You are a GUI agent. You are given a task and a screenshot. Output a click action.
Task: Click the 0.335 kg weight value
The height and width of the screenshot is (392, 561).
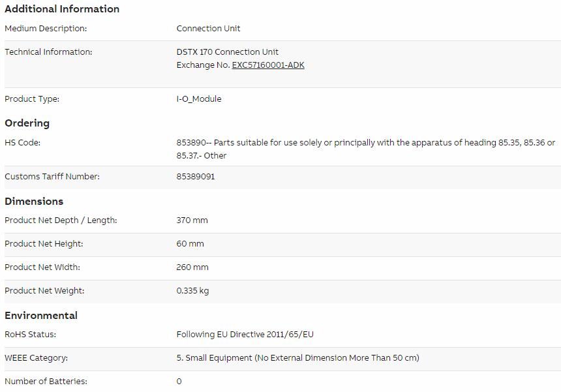point(192,290)
